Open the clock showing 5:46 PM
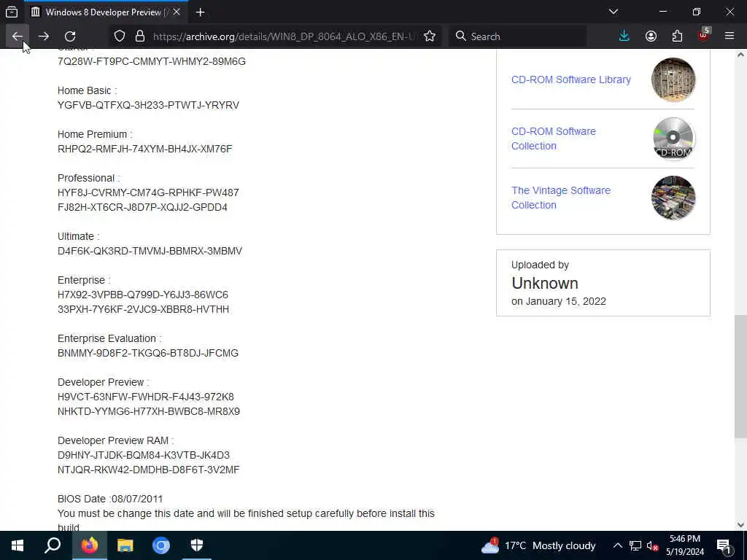Image resolution: width=747 pixels, height=560 pixels. [x=684, y=545]
